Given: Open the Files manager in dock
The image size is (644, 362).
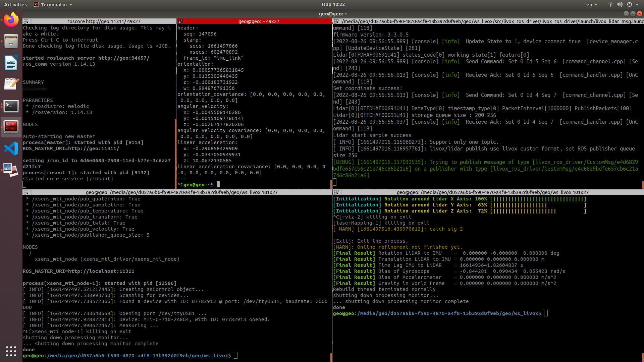Looking at the screenshot, I should click(11, 42).
